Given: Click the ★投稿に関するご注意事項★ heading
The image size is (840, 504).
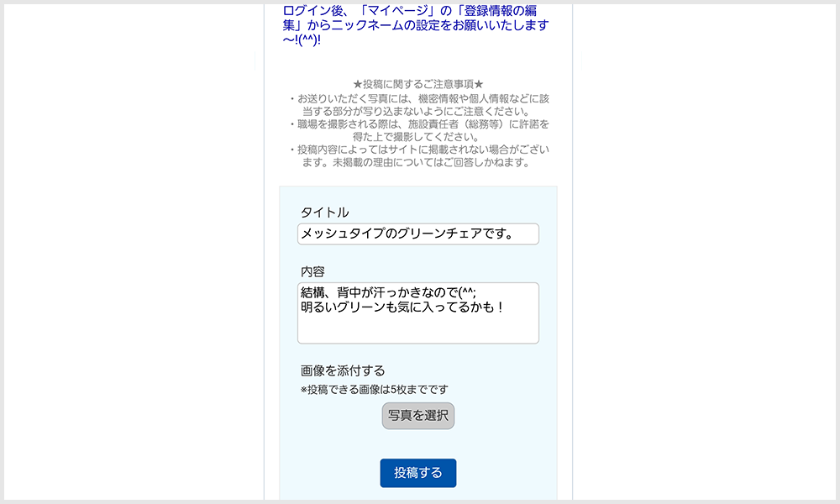Looking at the screenshot, I should [x=417, y=84].
